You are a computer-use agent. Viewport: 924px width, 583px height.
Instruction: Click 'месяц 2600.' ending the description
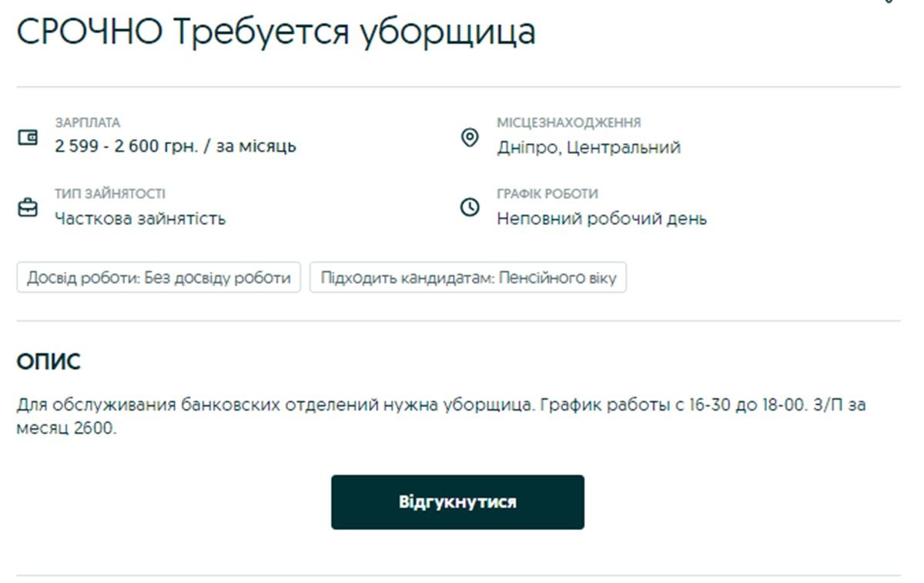pos(66,428)
